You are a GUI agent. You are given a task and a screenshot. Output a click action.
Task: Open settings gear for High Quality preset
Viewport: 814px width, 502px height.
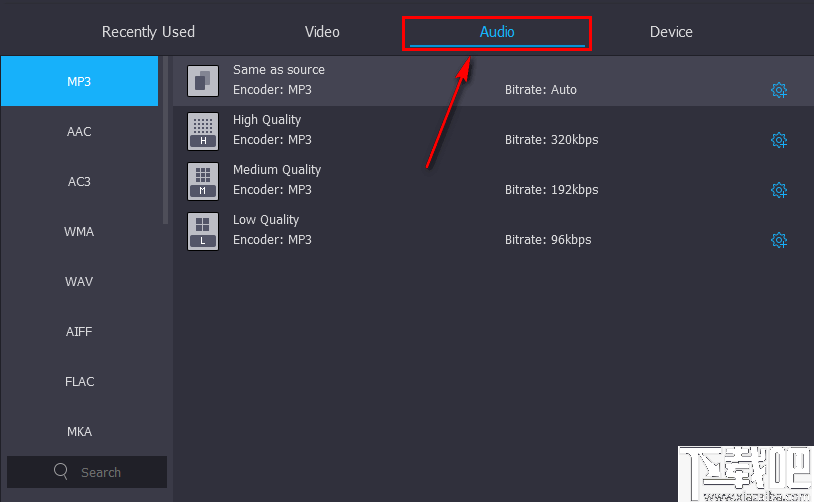(x=779, y=140)
